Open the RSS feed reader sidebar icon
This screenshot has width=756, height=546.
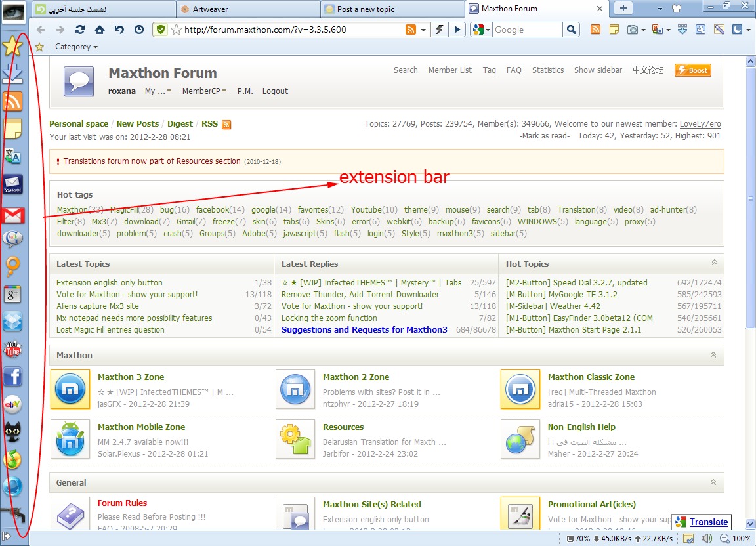12,101
